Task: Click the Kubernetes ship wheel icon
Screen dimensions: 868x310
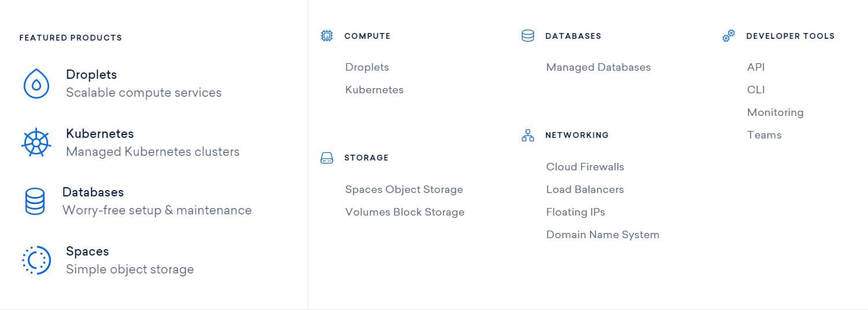Action: pyautogui.click(x=36, y=142)
